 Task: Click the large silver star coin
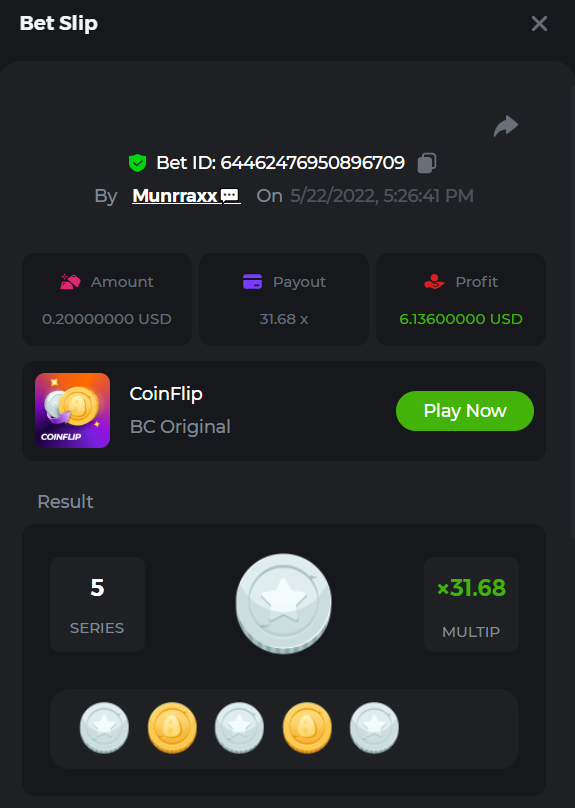pos(283,604)
